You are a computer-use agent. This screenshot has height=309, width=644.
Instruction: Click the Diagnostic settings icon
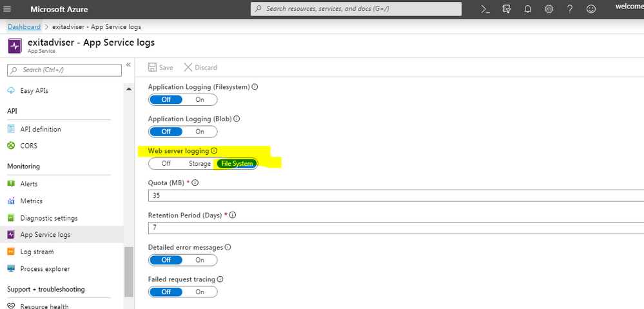pos(12,218)
